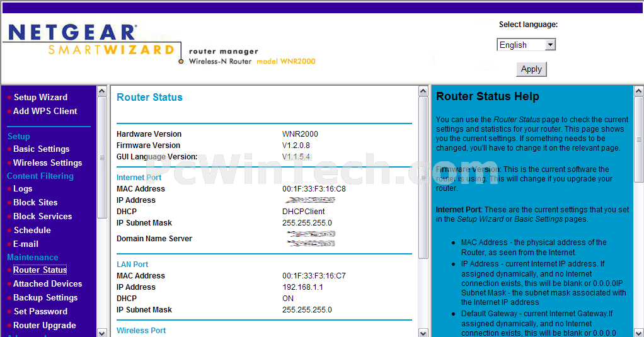The width and height of the screenshot is (644, 337).
Task: Click the Router Status Help heading
Action: pyautogui.click(x=488, y=96)
